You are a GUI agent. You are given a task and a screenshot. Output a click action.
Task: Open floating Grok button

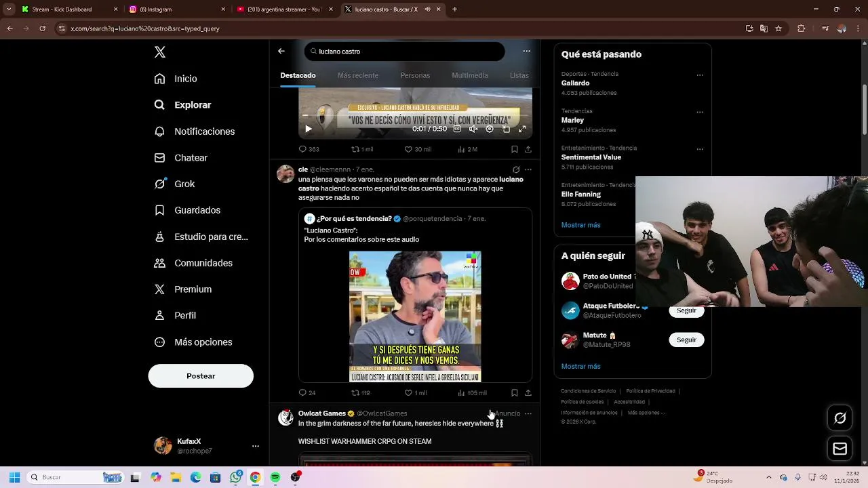pyautogui.click(x=840, y=418)
